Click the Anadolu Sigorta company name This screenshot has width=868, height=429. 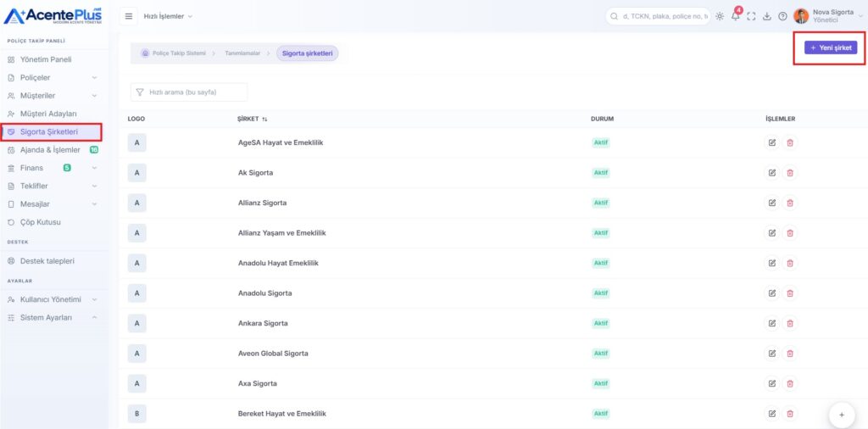pyautogui.click(x=264, y=292)
